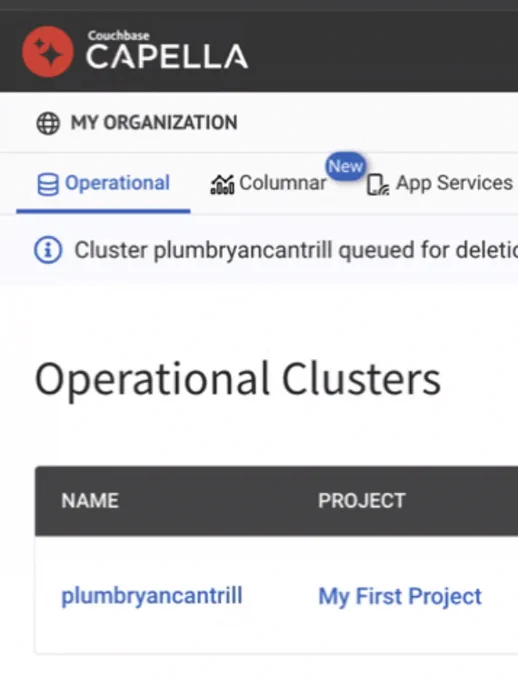Viewport: 518px width, 680px height.
Task: Sort by the PROJECT column header
Action: pos(362,501)
